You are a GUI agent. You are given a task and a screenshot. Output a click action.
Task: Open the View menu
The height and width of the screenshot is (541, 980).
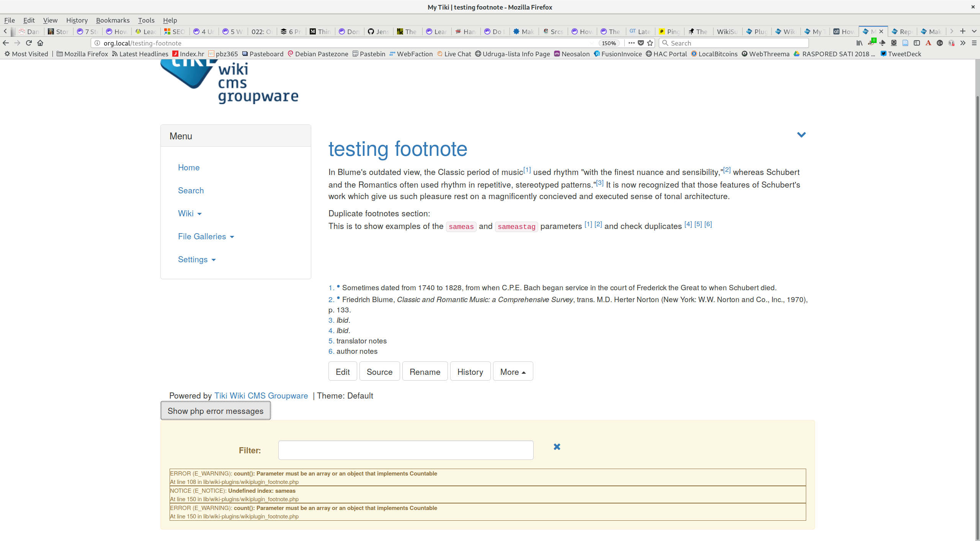click(x=50, y=20)
